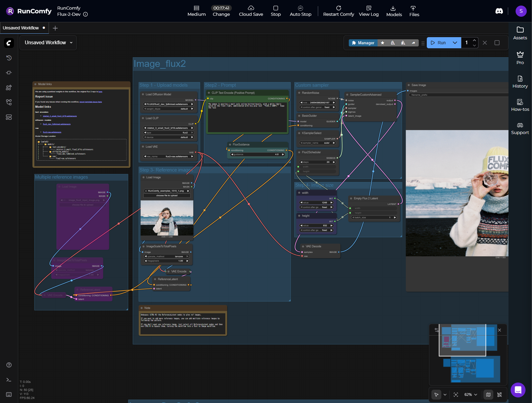The width and height of the screenshot is (532, 403).
Task: Click the Discord icon in header
Action: (x=499, y=11)
